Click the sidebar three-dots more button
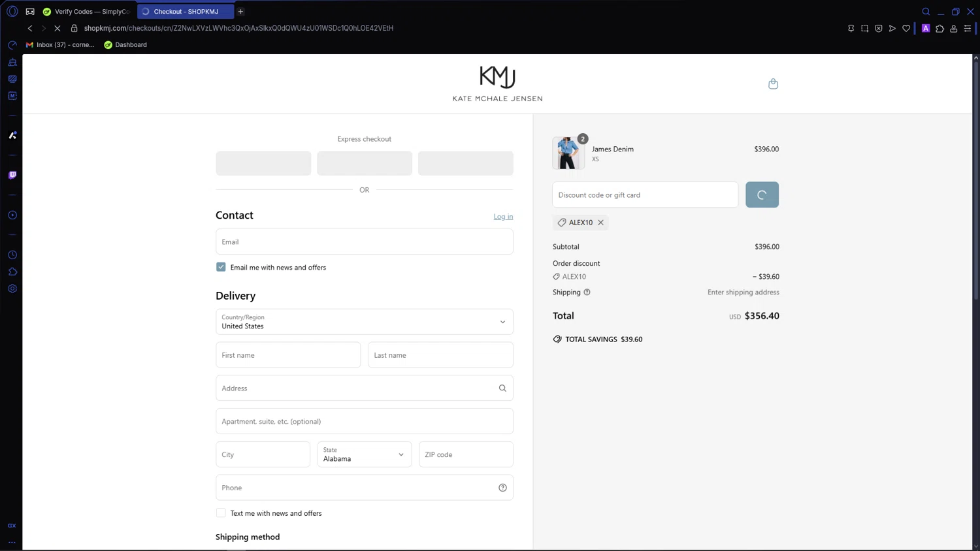 [12, 543]
